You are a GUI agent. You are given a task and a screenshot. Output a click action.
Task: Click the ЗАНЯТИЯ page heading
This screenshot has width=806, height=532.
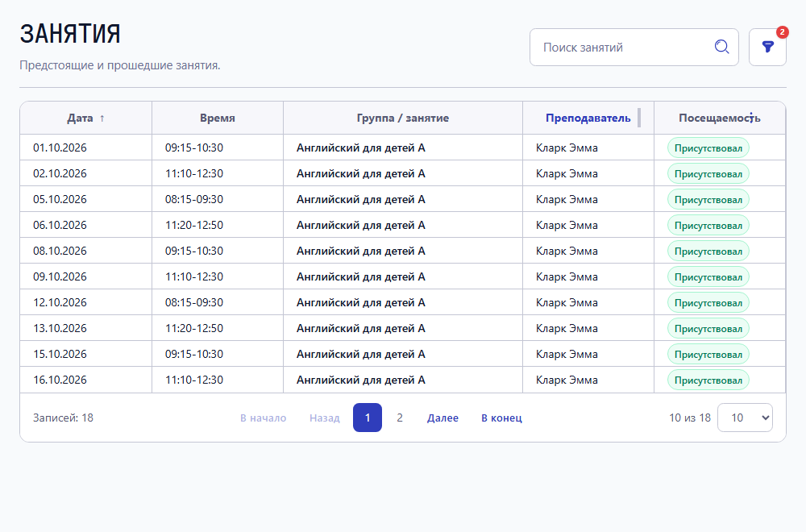tap(70, 34)
